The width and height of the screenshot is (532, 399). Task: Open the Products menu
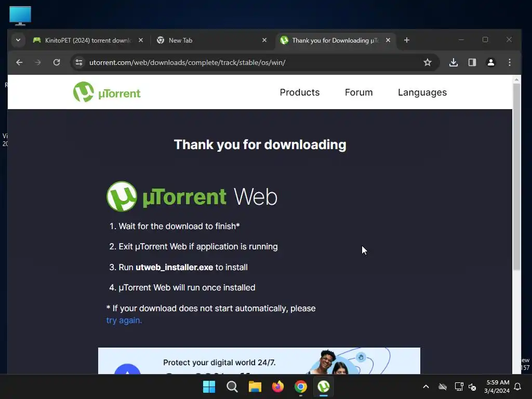click(300, 92)
